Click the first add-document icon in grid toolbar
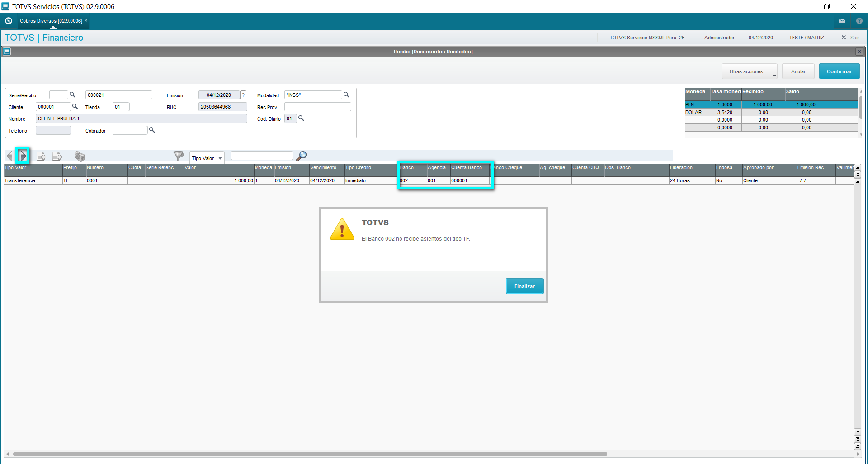The image size is (868, 464). [41, 156]
